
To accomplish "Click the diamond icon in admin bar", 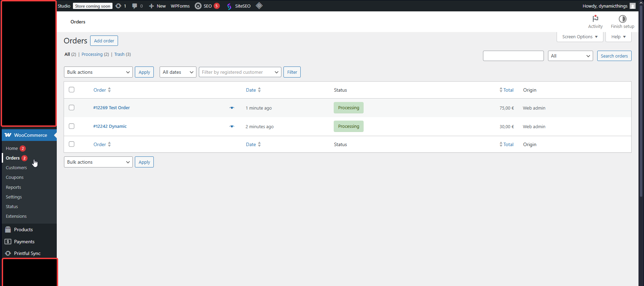I will tap(259, 6).
